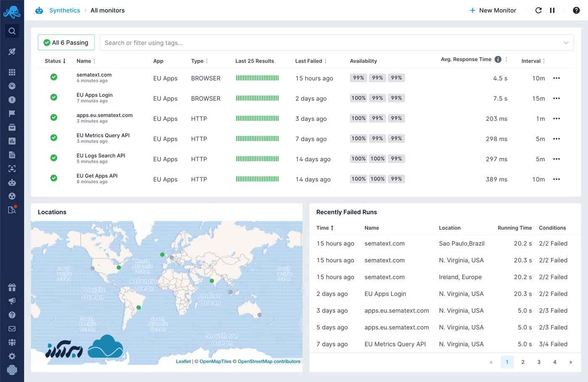Viewport: 588px width, 382px height.
Task: Open the three-dot menu for EU Get Apps API
Action: (x=556, y=179)
